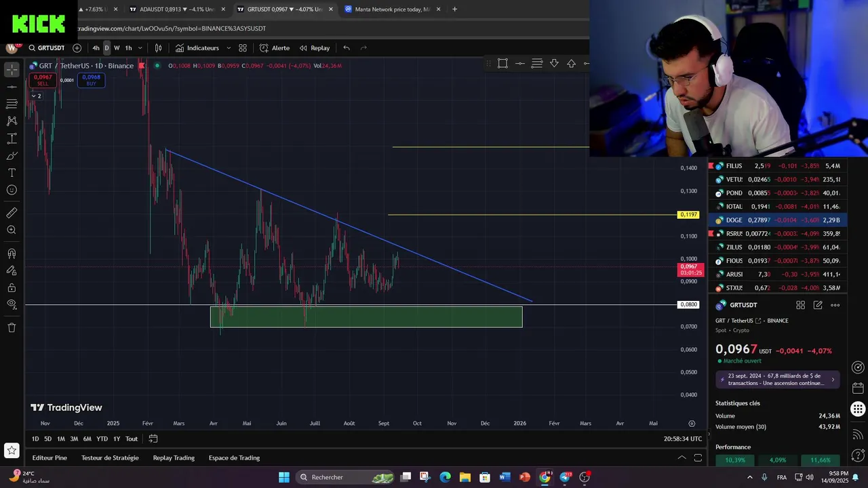Open the Fibonacci retracement tools
Screen dimensions: 868x488
[x=12, y=104]
